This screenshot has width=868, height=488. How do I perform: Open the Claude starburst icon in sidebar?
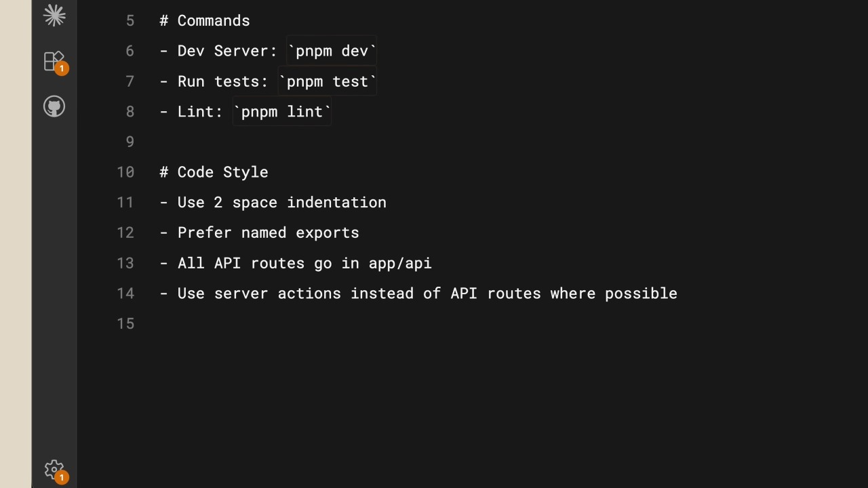click(54, 15)
